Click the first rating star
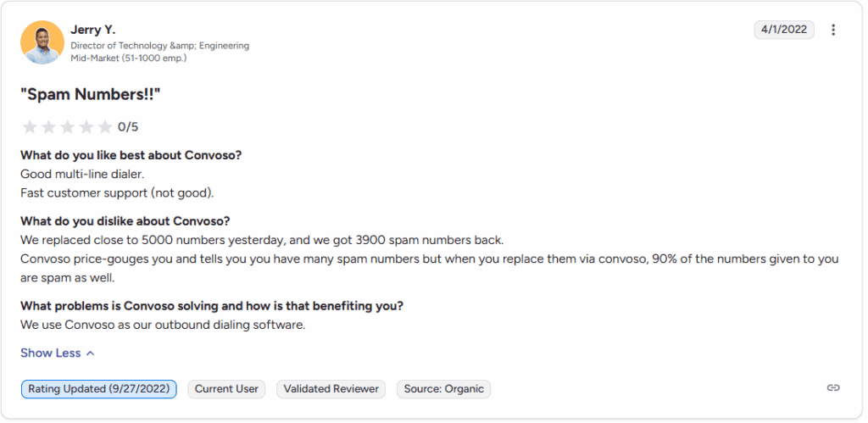The height and width of the screenshot is (423, 868). (x=30, y=127)
